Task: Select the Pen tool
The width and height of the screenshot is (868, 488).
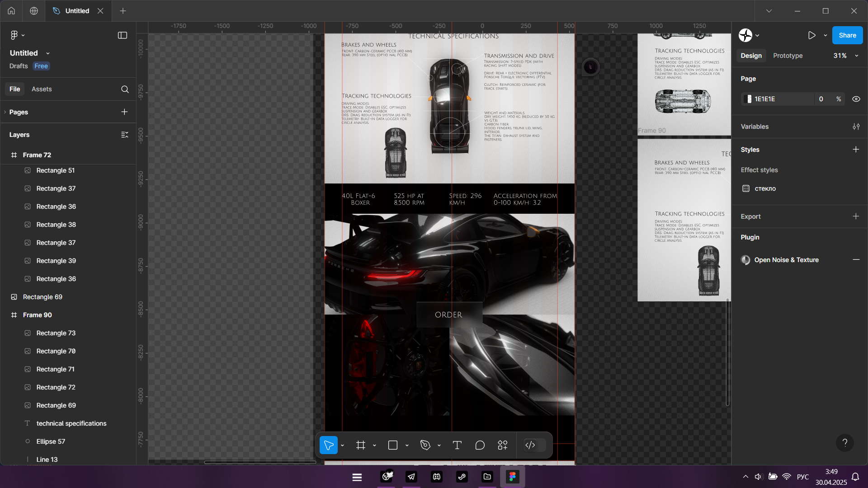Action: (x=425, y=445)
